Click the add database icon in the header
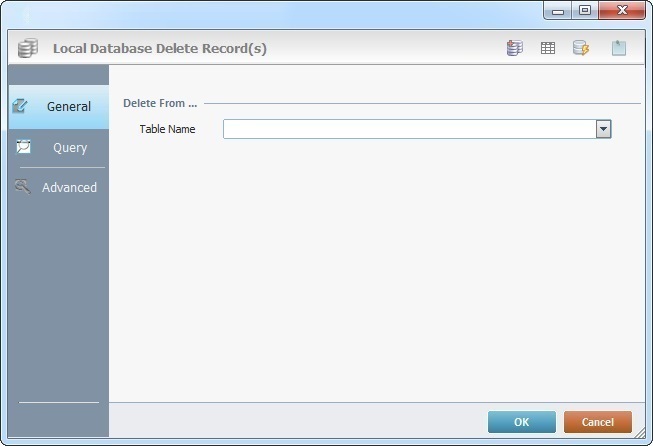Screen dimensions: 653x446 coord(515,48)
